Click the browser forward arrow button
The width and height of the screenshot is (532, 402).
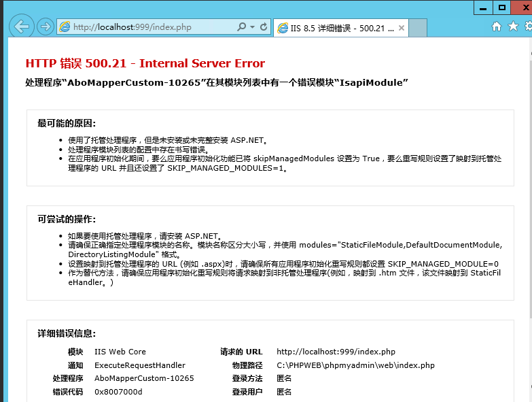tap(46, 27)
